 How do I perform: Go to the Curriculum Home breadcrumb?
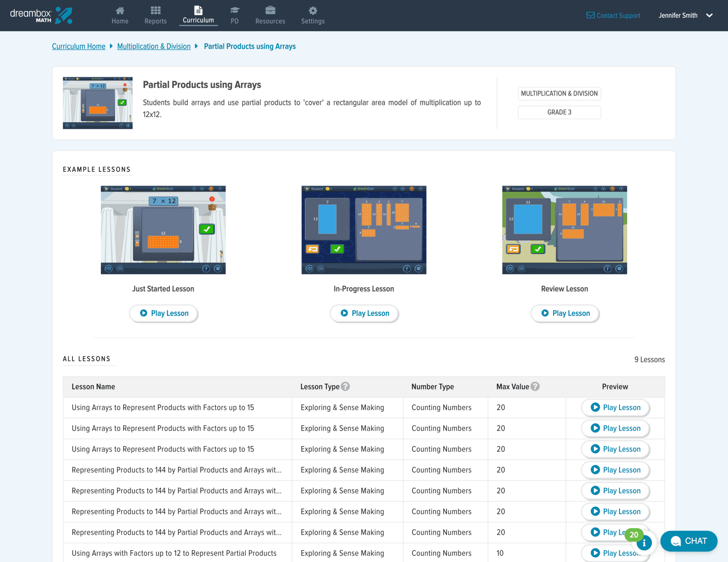[x=78, y=46]
